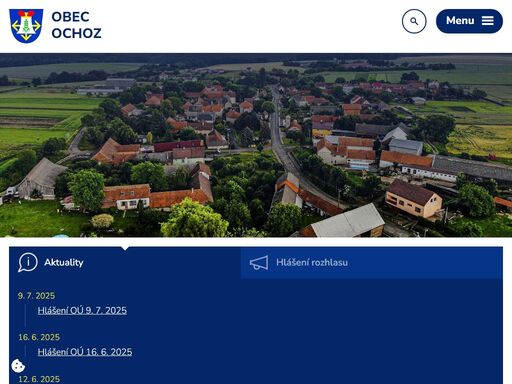Image resolution: width=512 pixels, height=384 pixels.
Task: Click the megaphone icon on Hlášení rozhlasu
Action: pos(259,263)
